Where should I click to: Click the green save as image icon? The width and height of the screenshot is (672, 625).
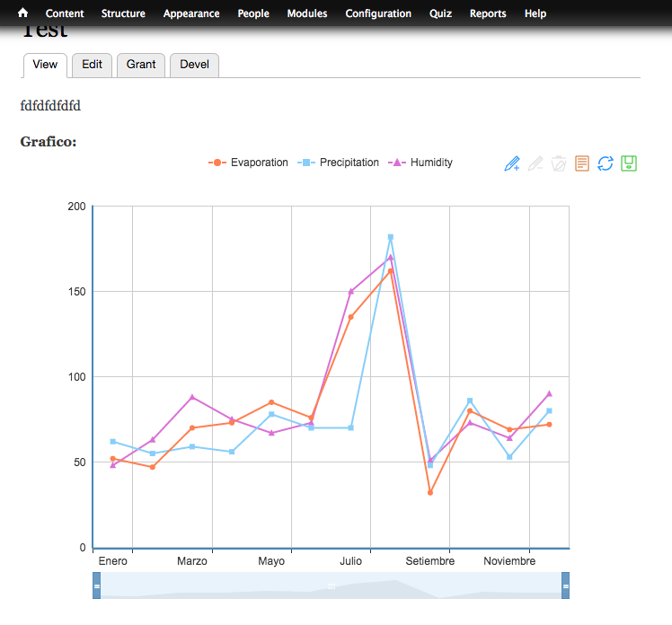click(x=629, y=163)
